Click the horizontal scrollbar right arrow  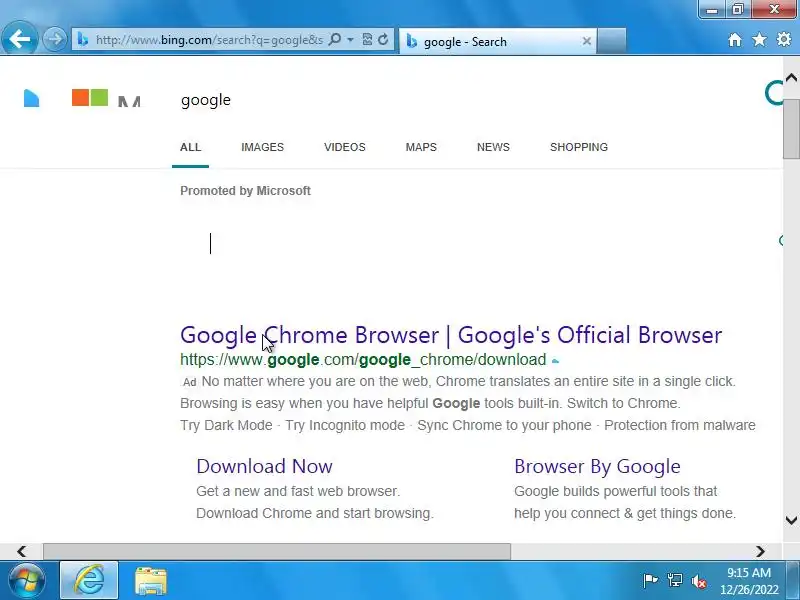coord(760,552)
